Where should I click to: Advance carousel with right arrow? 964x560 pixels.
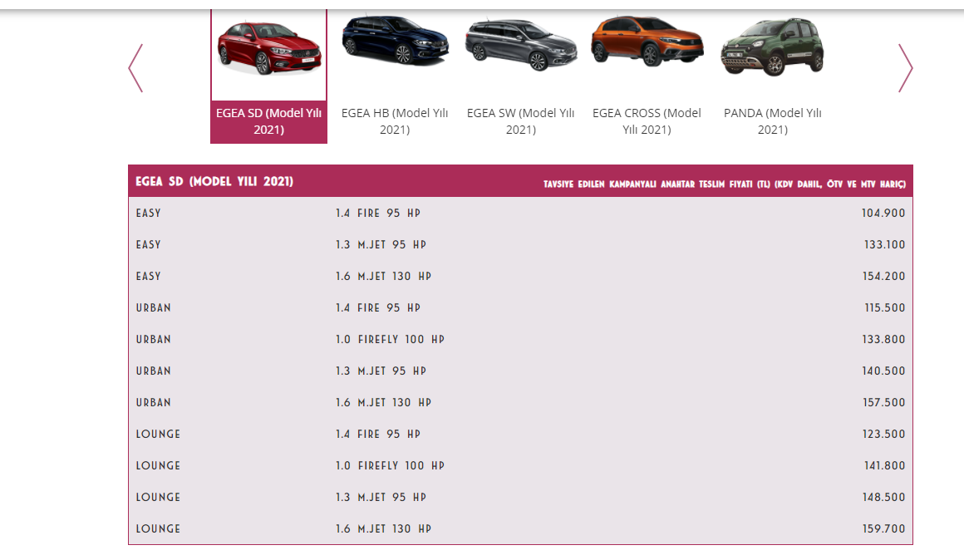(x=905, y=67)
